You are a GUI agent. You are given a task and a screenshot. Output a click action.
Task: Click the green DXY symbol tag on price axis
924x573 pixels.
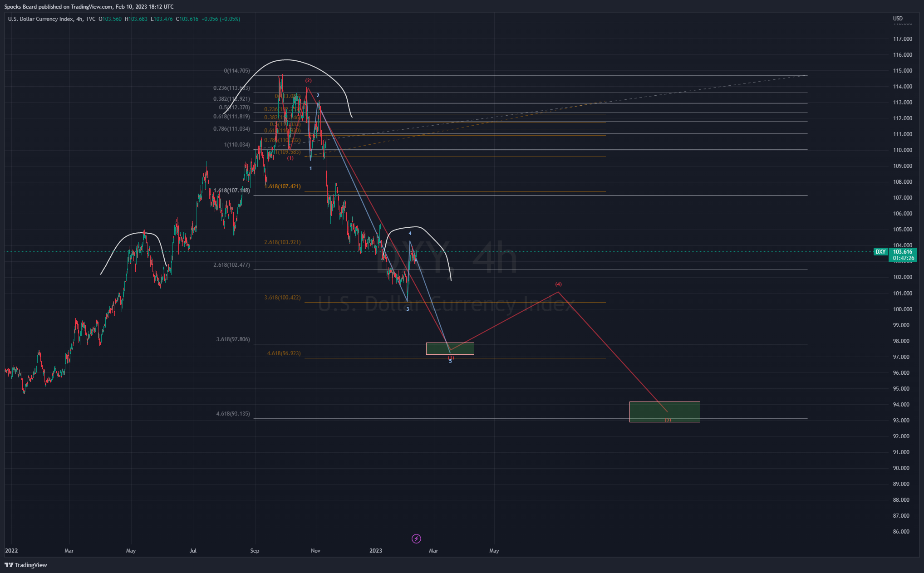click(x=880, y=252)
